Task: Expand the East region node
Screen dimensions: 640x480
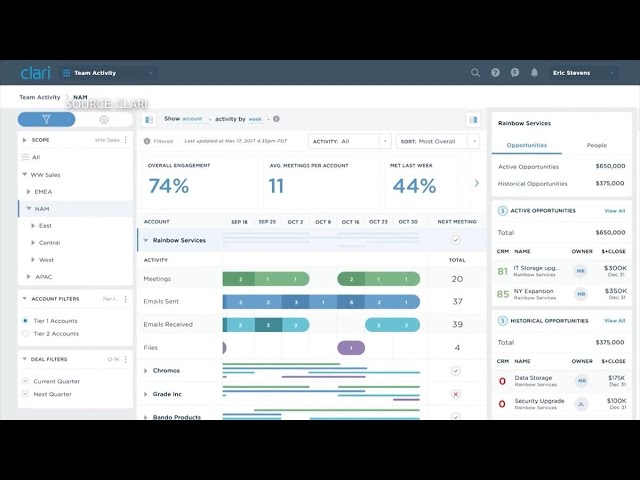Action: pyautogui.click(x=33, y=225)
